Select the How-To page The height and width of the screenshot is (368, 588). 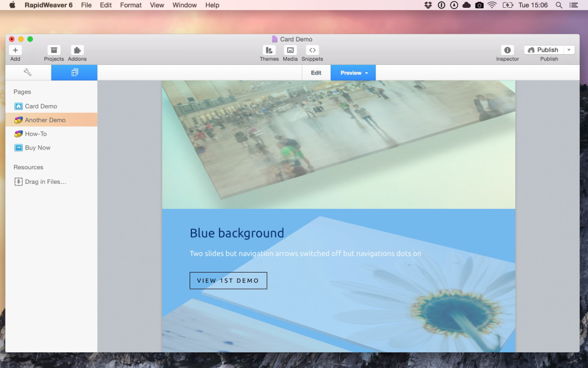pyautogui.click(x=52, y=134)
